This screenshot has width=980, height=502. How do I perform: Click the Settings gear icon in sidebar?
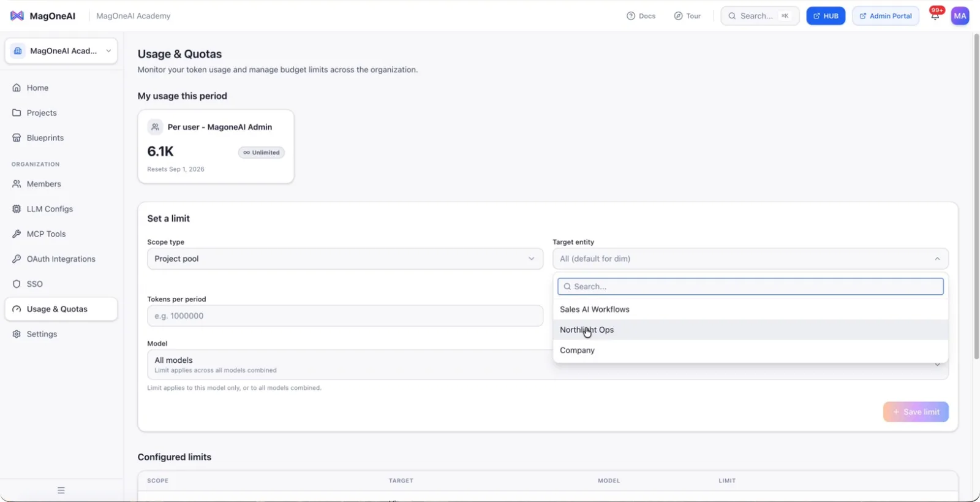tap(17, 334)
